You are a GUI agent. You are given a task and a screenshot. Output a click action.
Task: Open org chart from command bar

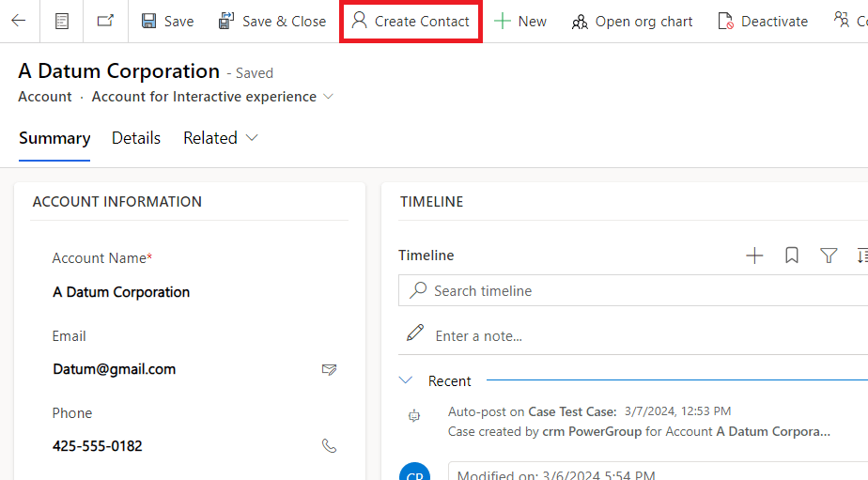632,21
